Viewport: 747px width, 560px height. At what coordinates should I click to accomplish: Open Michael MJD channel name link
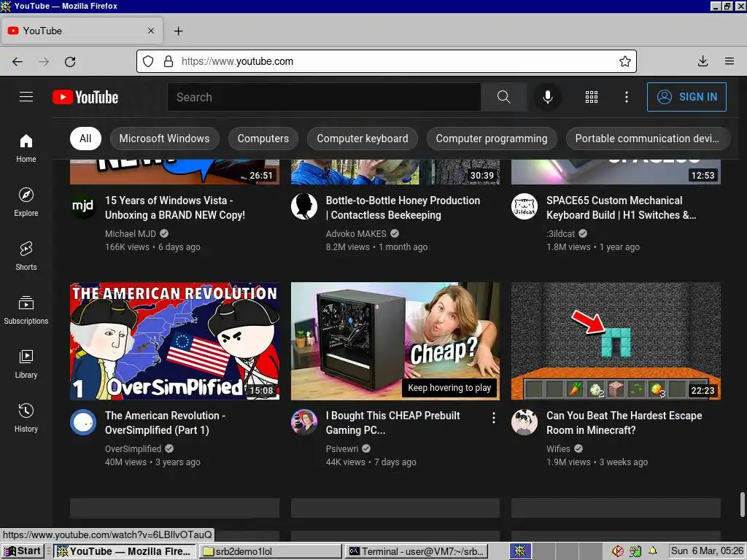(130, 233)
